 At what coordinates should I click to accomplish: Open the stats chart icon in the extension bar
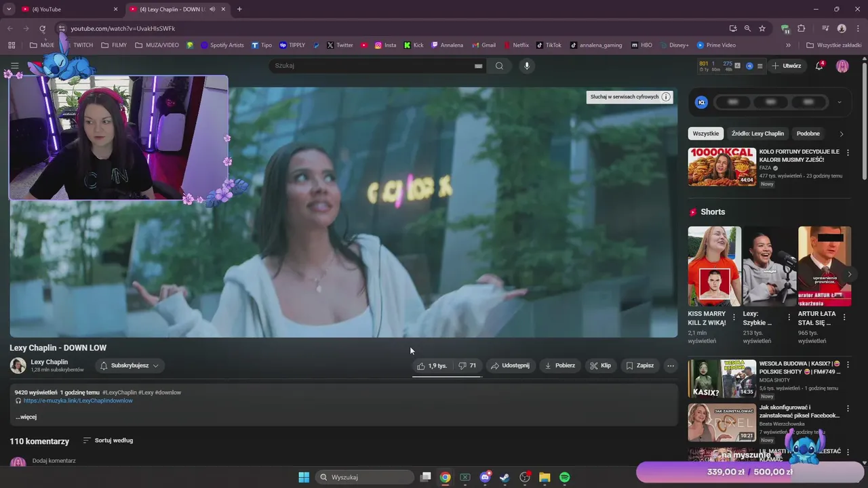(x=738, y=66)
